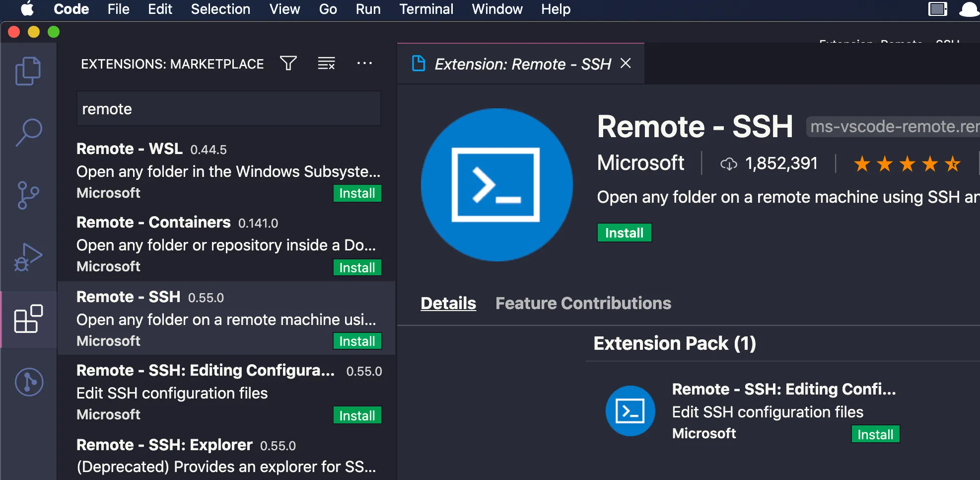Clear extensions search results icon
980x480 pixels.
326,63
